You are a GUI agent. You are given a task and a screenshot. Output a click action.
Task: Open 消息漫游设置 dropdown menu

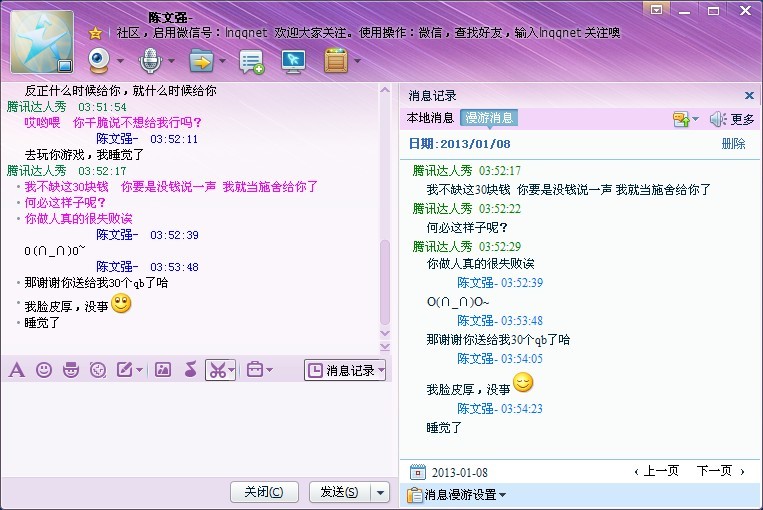(x=456, y=495)
